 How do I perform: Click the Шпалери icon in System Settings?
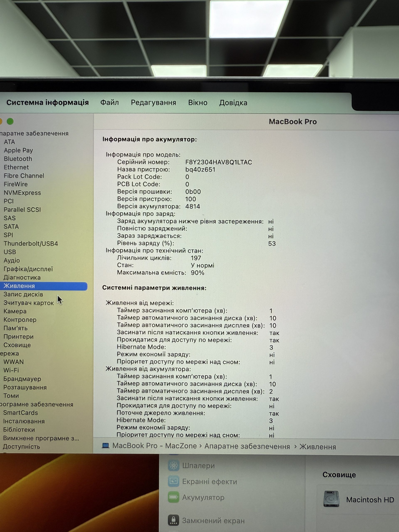tap(174, 465)
